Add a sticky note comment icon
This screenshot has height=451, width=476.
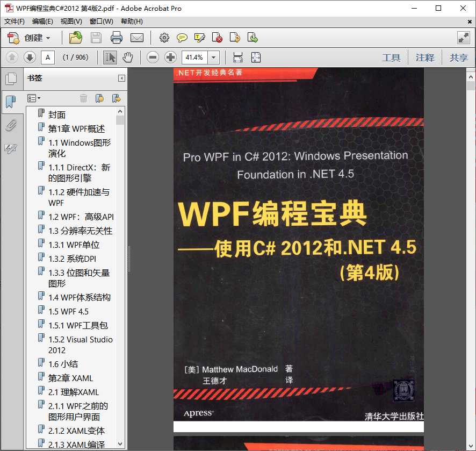point(182,38)
